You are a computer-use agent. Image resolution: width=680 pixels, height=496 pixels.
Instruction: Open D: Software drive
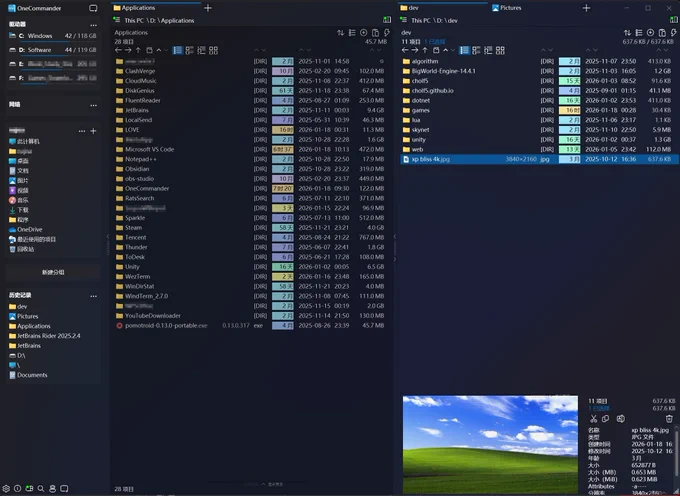[x=53, y=50]
